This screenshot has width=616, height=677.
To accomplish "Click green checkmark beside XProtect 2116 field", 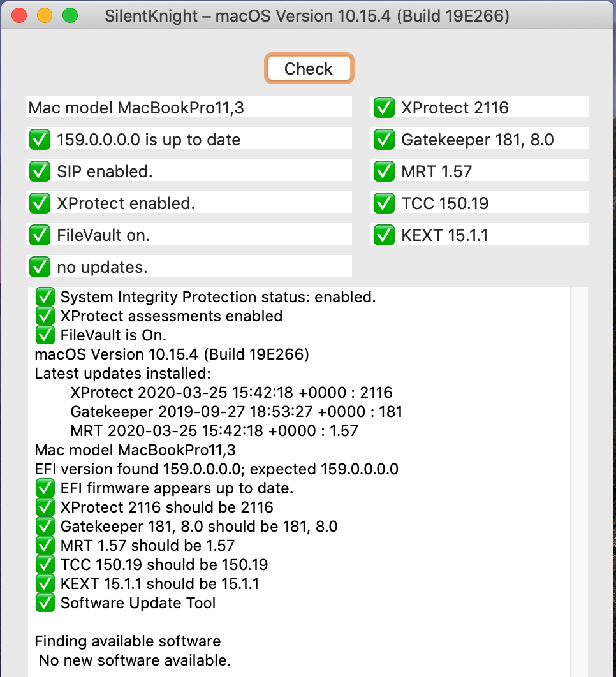I will click(x=384, y=108).
